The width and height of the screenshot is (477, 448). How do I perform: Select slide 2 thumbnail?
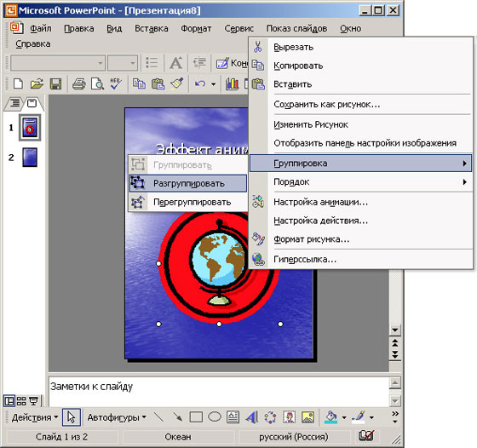[x=30, y=158]
